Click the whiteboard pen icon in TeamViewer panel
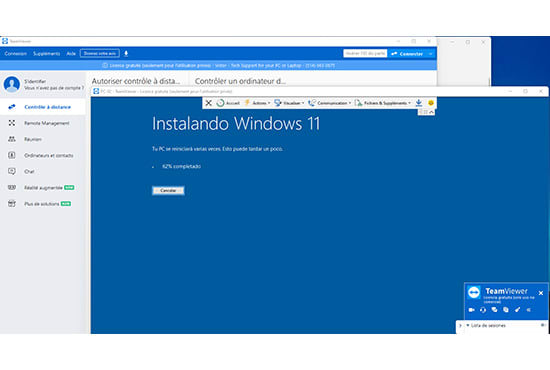 pyautogui.click(x=517, y=310)
